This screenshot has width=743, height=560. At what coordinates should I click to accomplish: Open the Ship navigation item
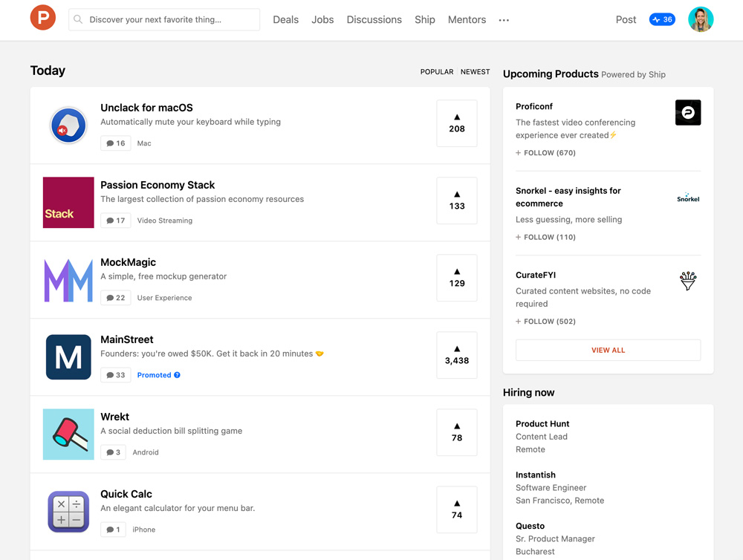tap(425, 19)
